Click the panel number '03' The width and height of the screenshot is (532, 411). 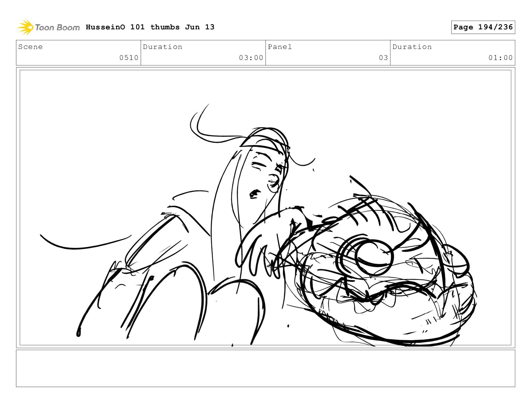(x=383, y=58)
